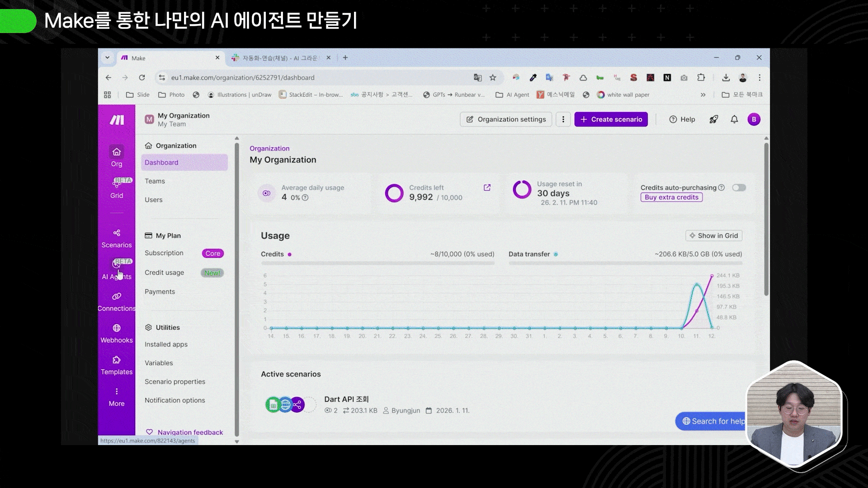Enable Credits auto-purchasing toggle
The image size is (868, 488).
click(x=739, y=188)
